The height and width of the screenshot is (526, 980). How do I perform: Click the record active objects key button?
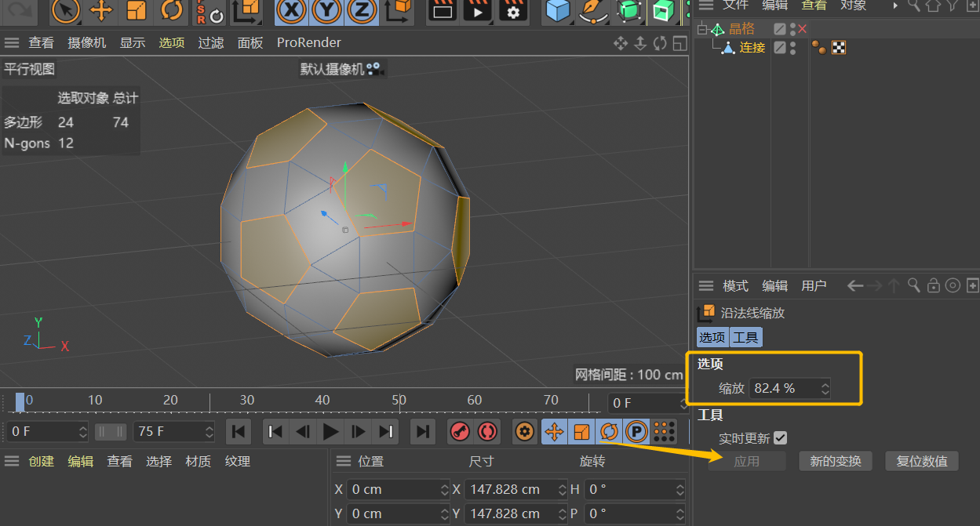coord(460,431)
